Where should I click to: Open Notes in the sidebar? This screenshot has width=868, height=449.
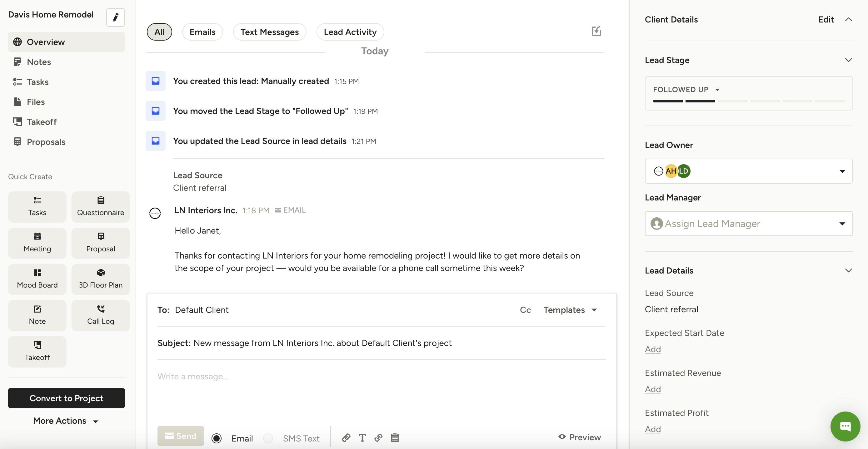pyautogui.click(x=66, y=62)
